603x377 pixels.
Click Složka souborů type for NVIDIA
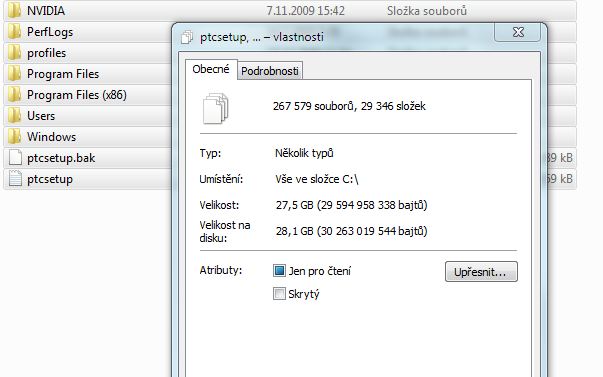click(427, 11)
